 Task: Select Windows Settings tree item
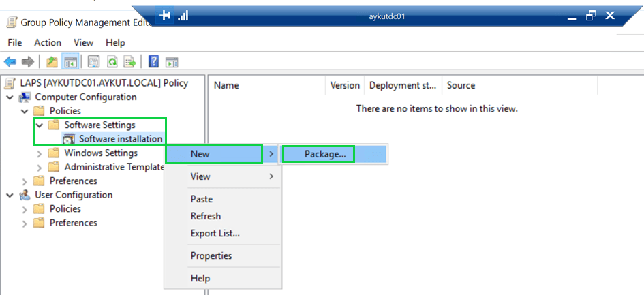tap(101, 153)
